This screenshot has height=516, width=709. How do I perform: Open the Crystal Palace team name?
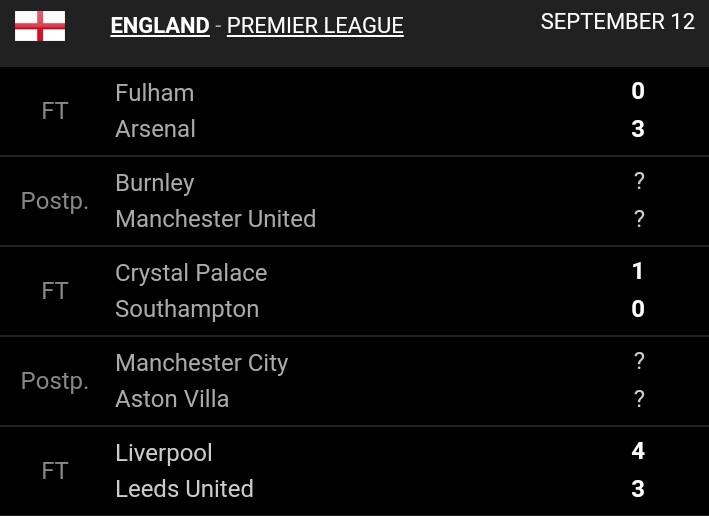pos(191,274)
